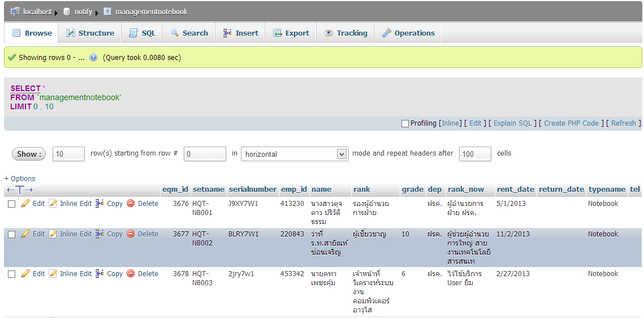
Task: Click the starting from row number field
Action: click(x=204, y=154)
